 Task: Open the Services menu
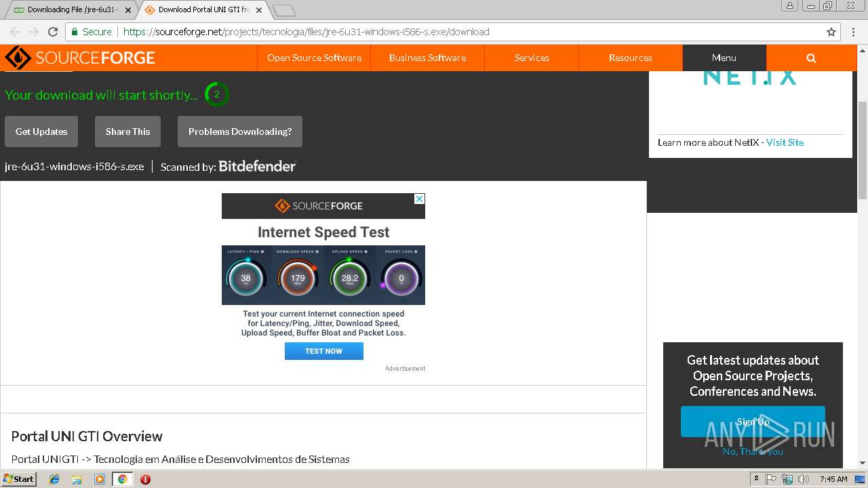[x=532, y=58]
